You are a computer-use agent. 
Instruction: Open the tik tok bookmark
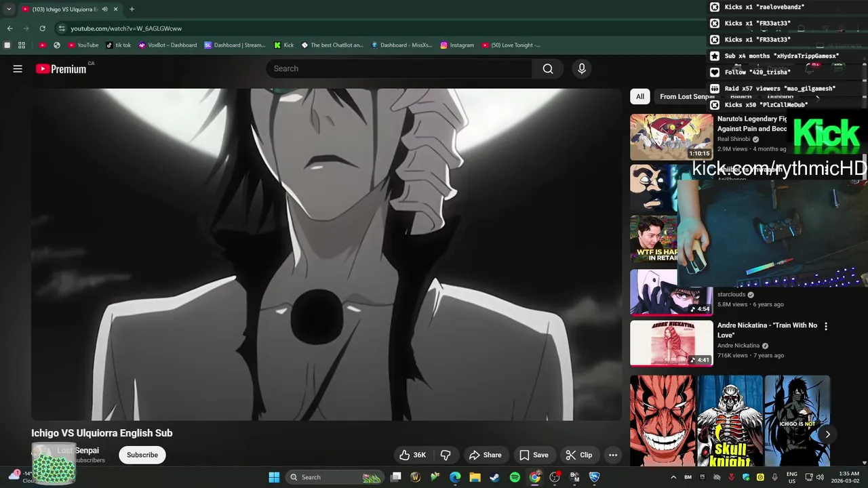[x=119, y=45]
